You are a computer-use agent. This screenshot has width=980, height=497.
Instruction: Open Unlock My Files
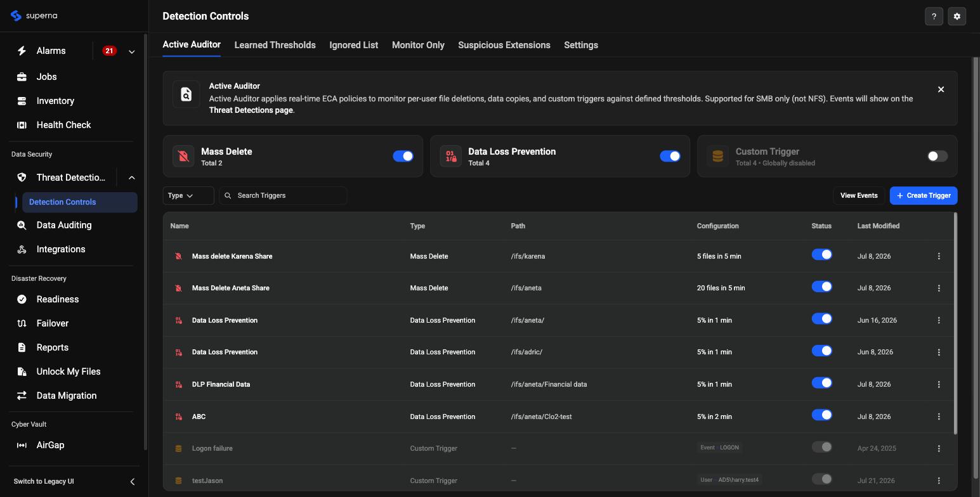[x=68, y=371]
